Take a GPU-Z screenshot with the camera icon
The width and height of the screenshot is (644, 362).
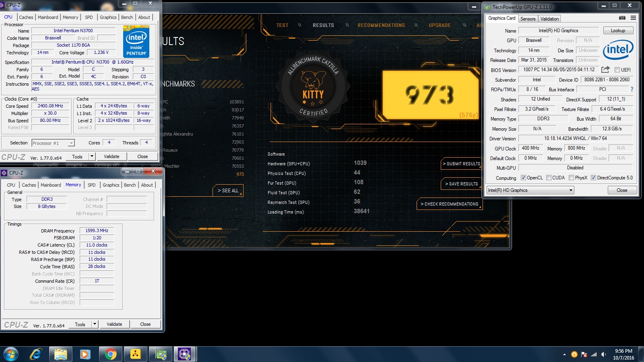(622, 18)
